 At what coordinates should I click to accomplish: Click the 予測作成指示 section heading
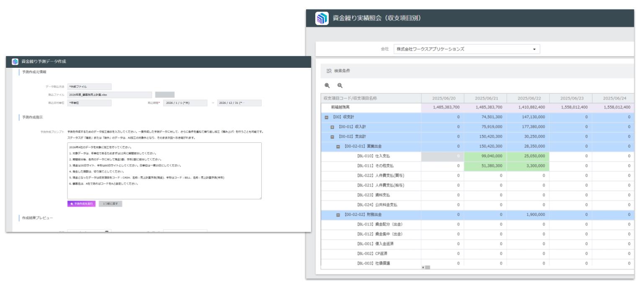(32, 118)
